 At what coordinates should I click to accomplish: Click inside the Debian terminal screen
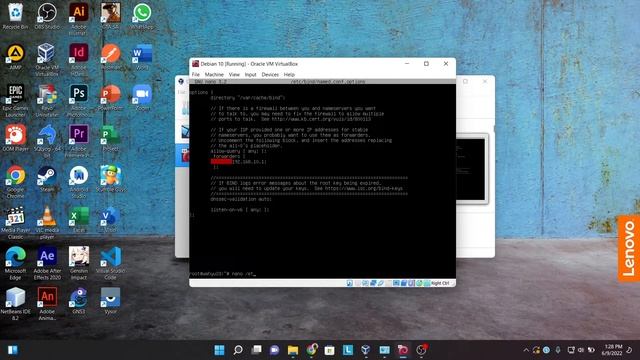(x=322, y=180)
